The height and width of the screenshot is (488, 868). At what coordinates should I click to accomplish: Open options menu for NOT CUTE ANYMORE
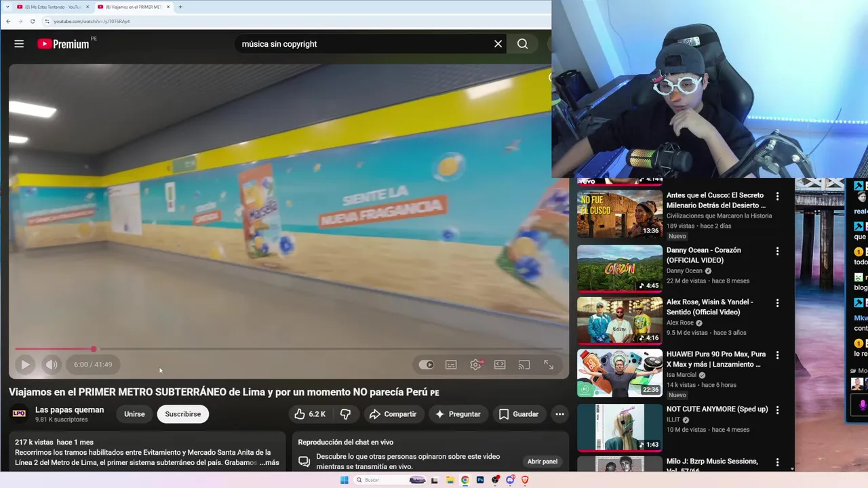point(777,410)
